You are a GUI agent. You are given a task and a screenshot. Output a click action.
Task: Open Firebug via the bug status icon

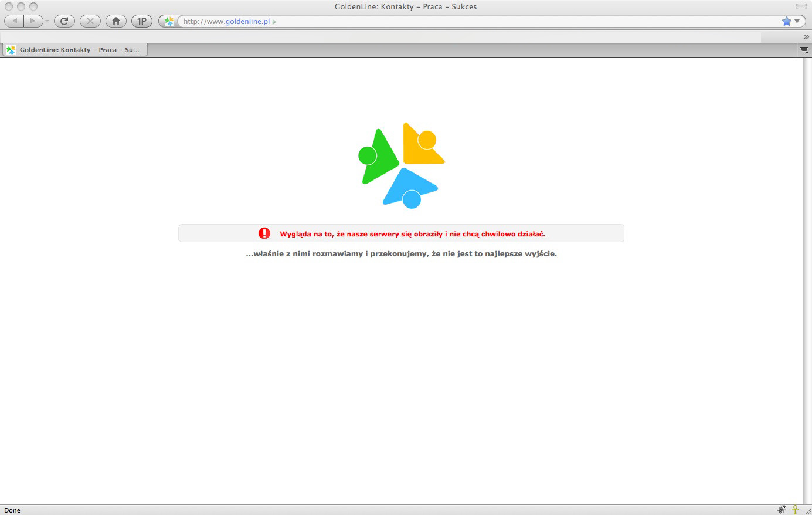click(x=782, y=510)
